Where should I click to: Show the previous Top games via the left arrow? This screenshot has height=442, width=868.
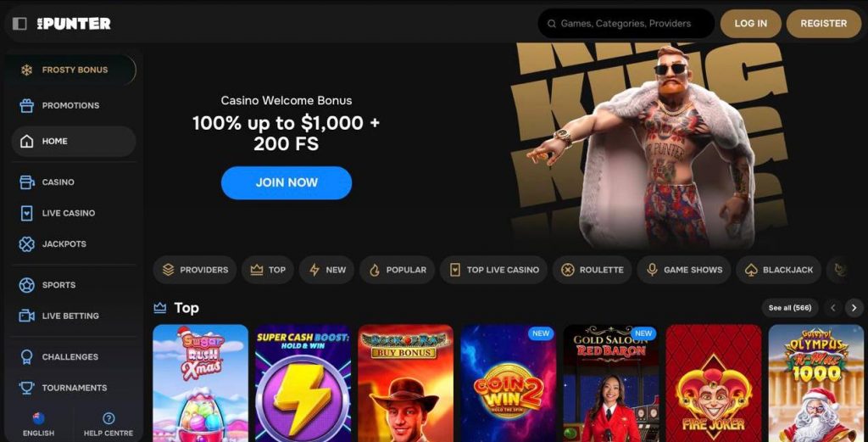[x=833, y=307]
